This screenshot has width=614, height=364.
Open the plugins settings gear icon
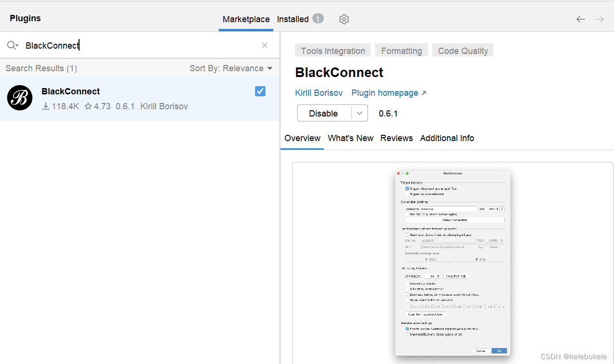(344, 19)
